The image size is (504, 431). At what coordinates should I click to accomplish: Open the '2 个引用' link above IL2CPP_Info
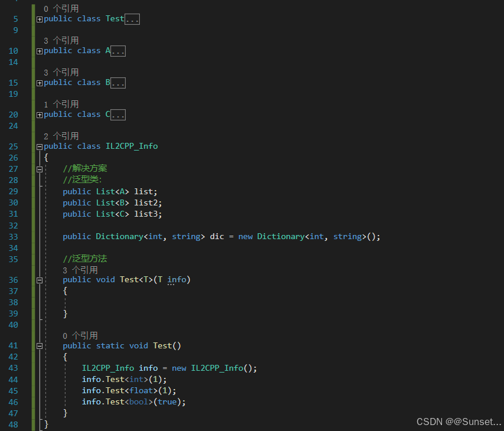click(61, 136)
